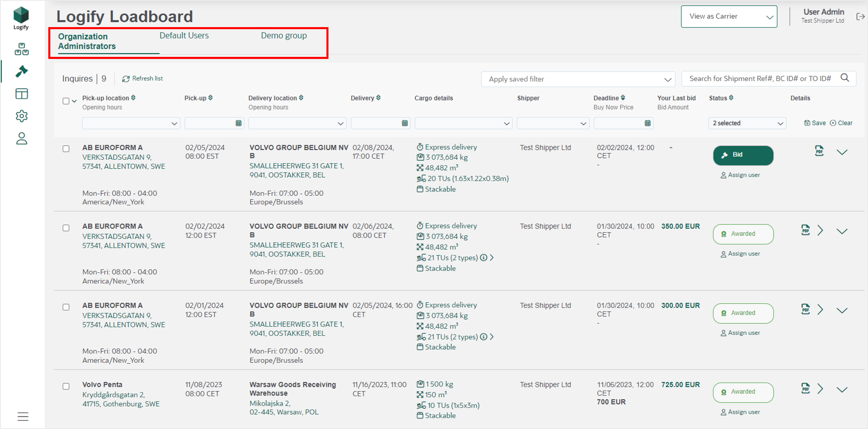Expand the Volvo Penta row chevron

842,390
